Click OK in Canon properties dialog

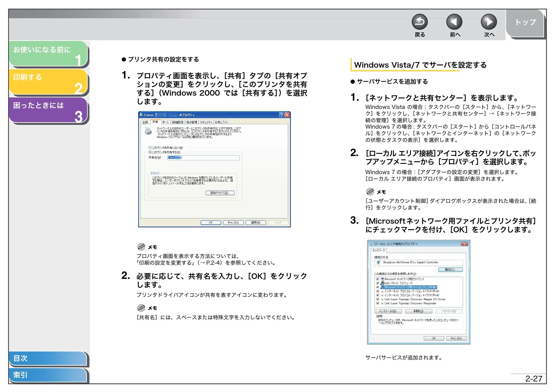pos(211,223)
